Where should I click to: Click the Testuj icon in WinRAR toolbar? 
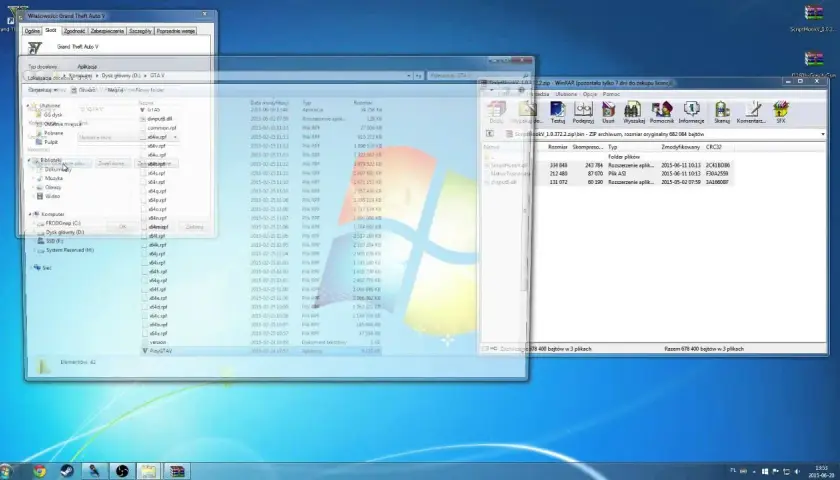click(557, 112)
